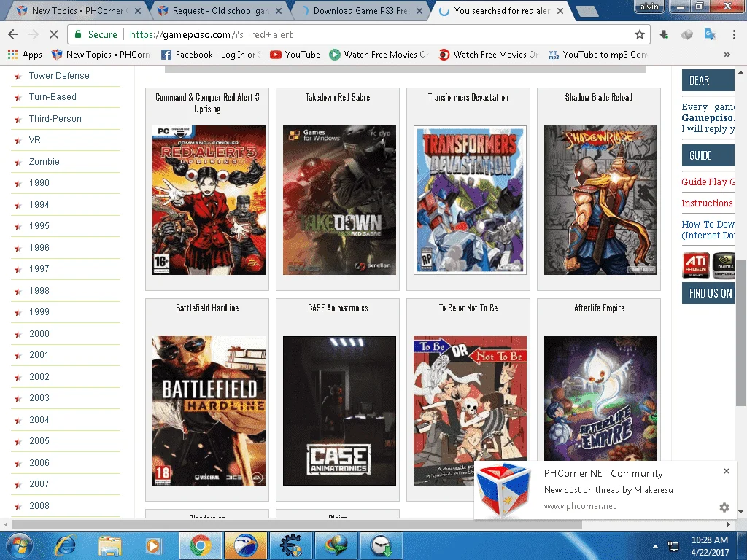Open a new tab with the new-tab button
The height and width of the screenshot is (560, 747).
[587, 12]
